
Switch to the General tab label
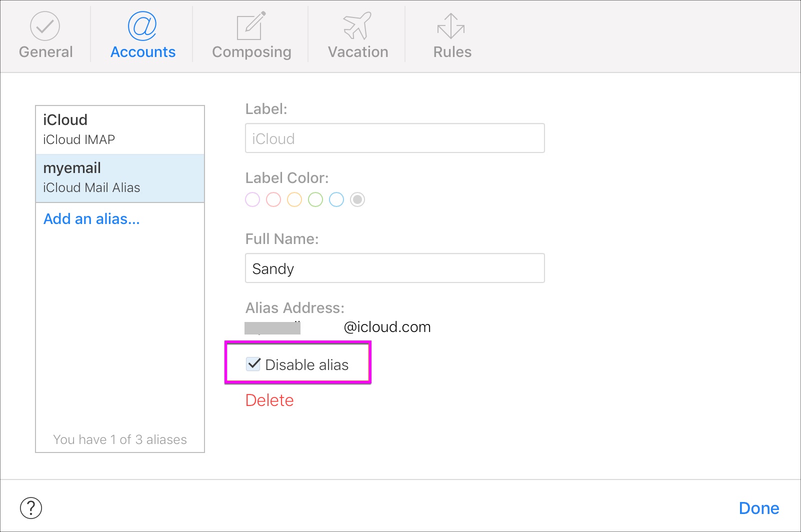(x=45, y=52)
